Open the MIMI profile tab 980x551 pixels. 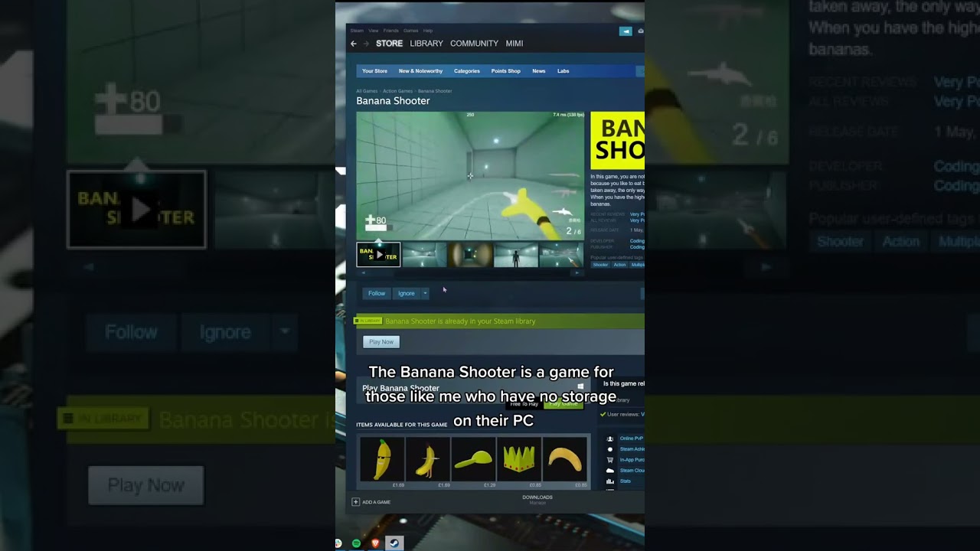pos(514,44)
